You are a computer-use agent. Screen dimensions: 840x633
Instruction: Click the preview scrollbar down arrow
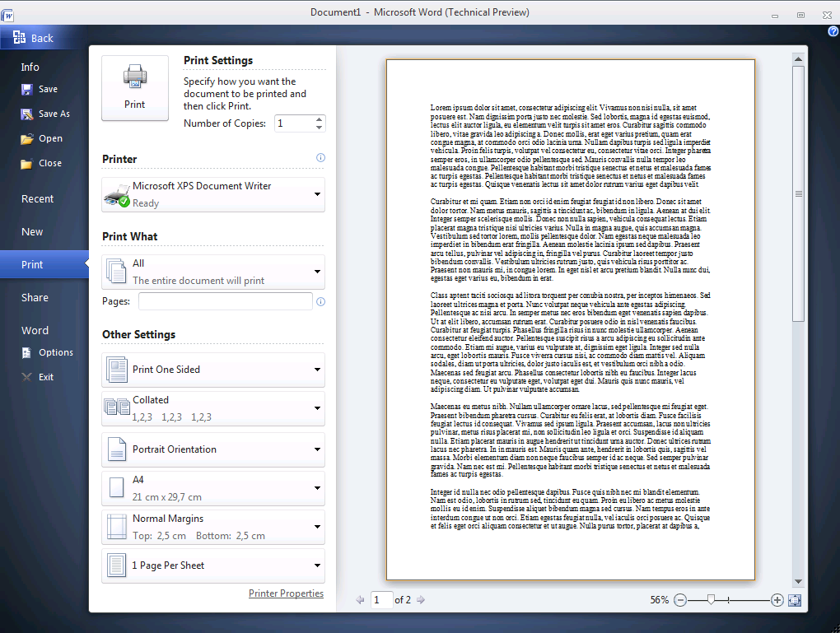click(798, 582)
